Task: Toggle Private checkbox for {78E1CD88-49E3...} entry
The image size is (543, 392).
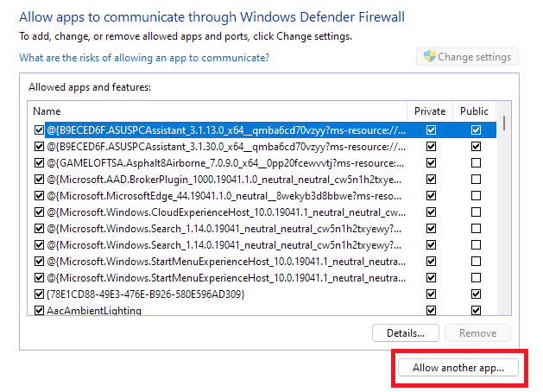Action: click(431, 294)
